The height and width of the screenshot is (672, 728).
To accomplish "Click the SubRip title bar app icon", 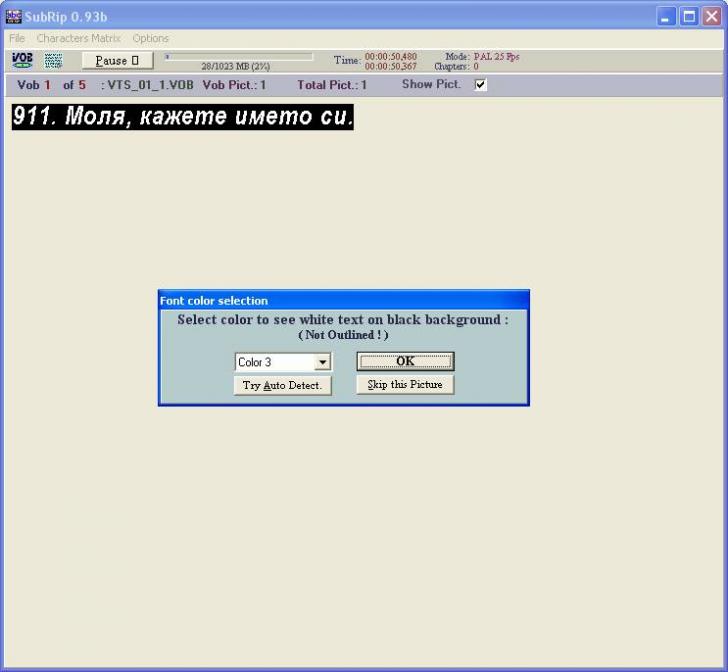I will 13,16.
